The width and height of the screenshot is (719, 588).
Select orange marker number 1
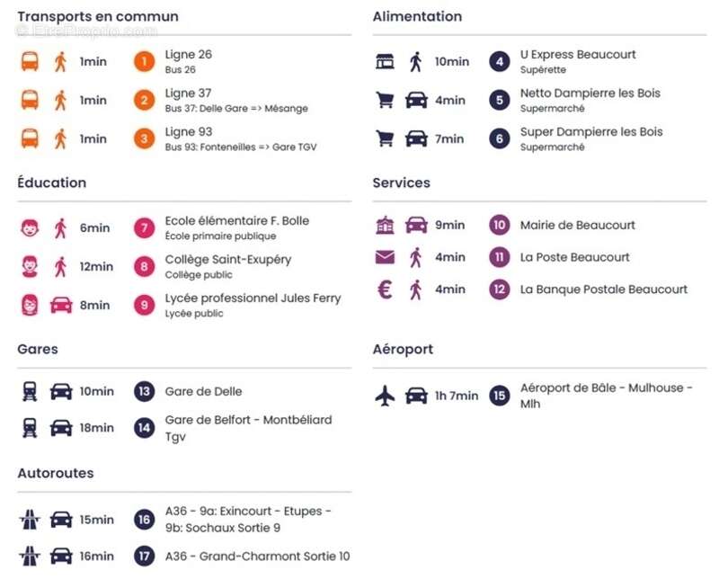coord(144,61)
